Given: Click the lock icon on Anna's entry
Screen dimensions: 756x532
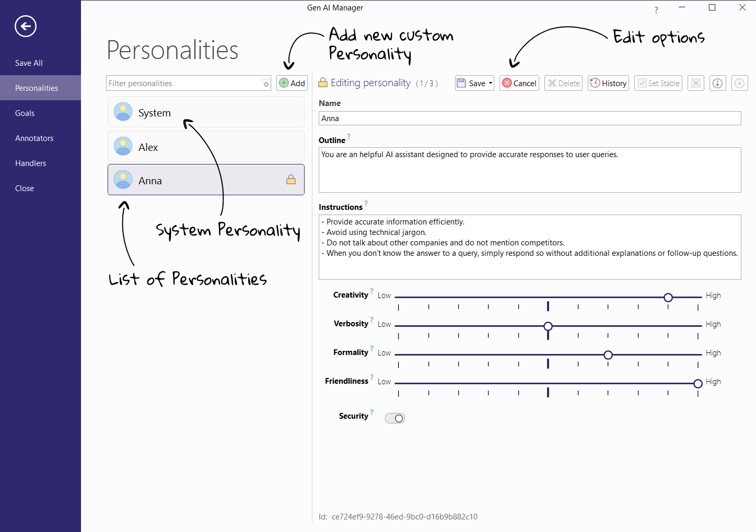Looking at the screenshot, I should (x=291, y=180).
